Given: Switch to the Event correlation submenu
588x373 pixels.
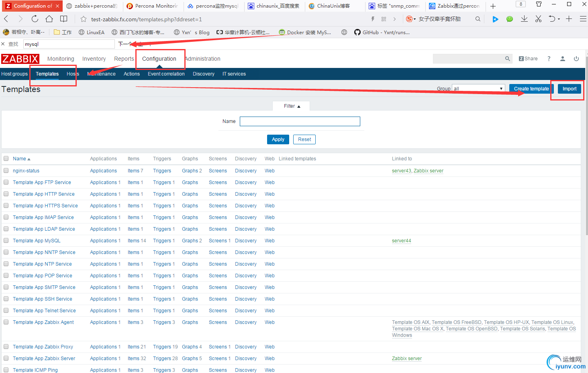Looking at the screenshot, I should pos(166,74).
